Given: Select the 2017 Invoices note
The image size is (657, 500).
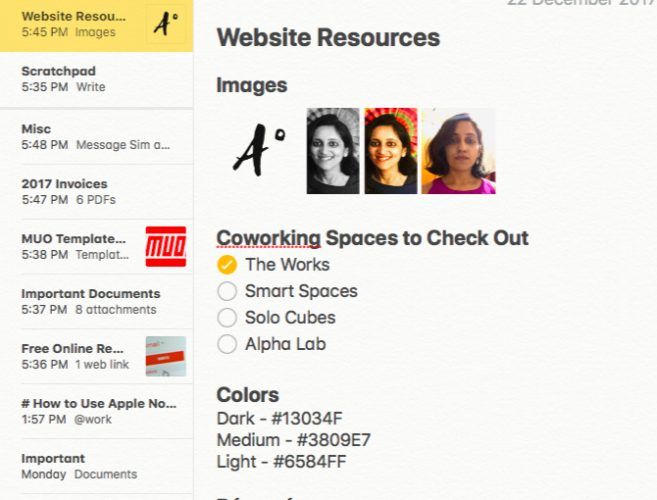Looking at the screenshot, I should coord(96,192).
